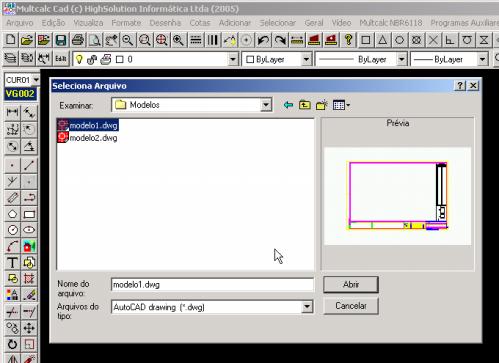The height and width of the screenshot is (363, 499).
Task: Click the Redo arrow icon
Action: click(280, 40)
